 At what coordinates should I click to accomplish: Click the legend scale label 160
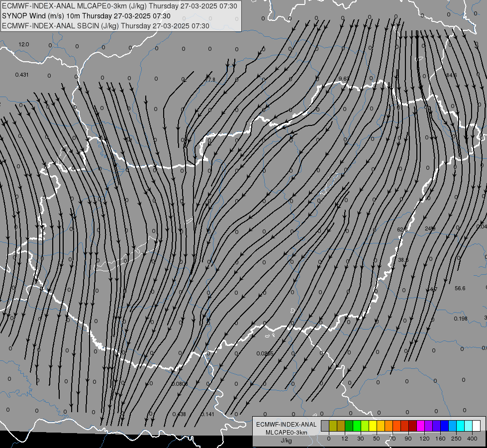440,439
